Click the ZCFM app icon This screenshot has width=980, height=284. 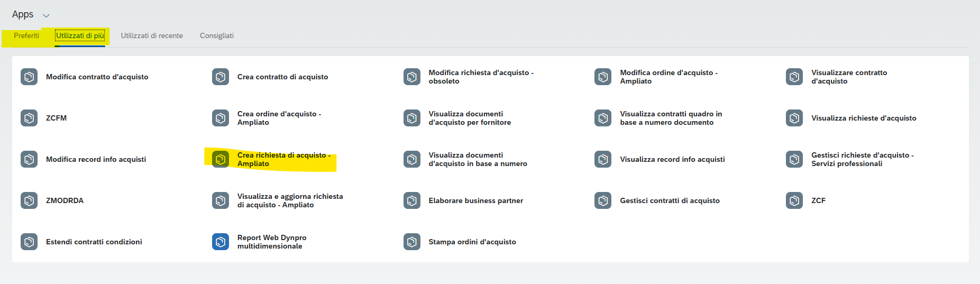(x=29, y=118)
